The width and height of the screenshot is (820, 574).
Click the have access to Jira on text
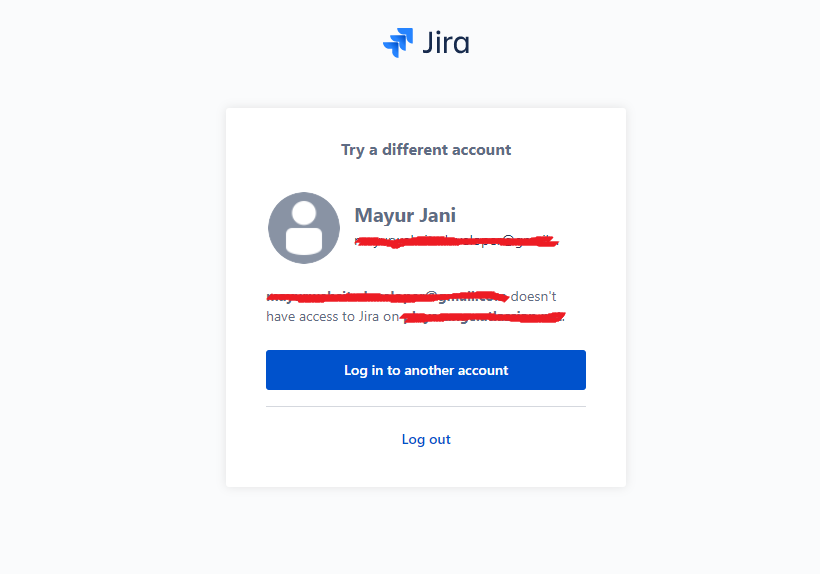[x=333, y=317]
